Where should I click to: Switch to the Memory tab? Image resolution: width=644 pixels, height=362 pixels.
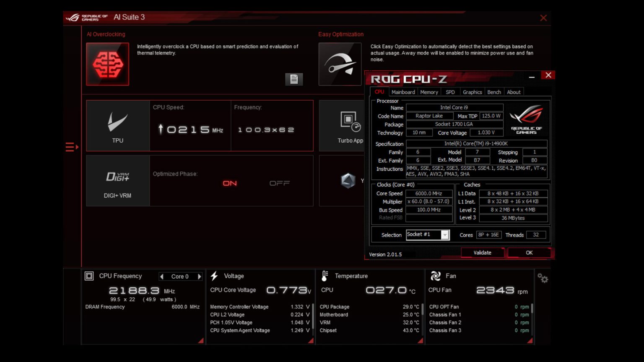(x=429, y=92)
